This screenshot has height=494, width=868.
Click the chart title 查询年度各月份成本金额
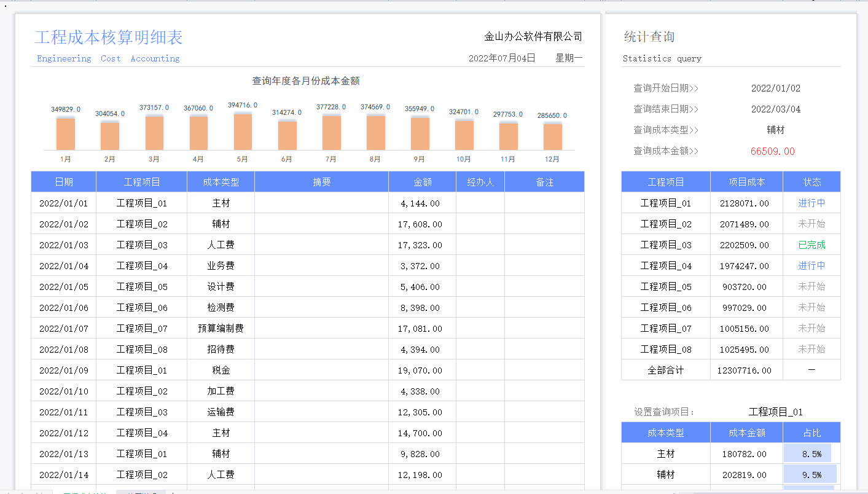308,82
